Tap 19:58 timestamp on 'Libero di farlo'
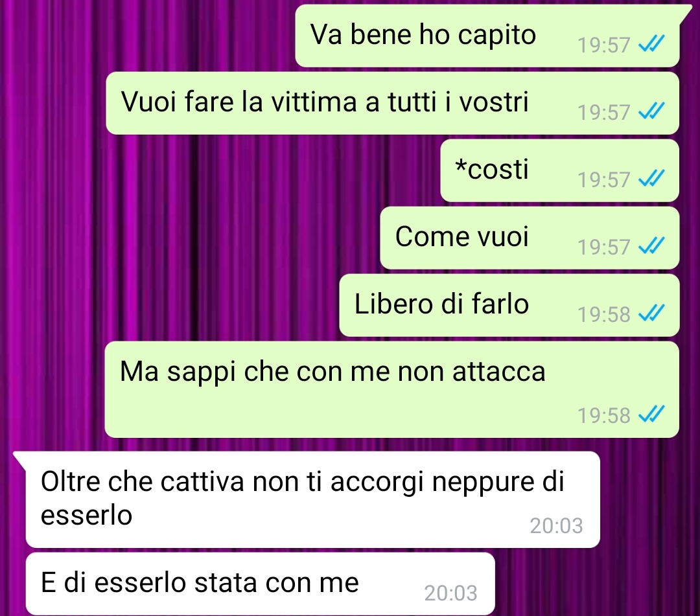Image resolution: width=700 pixels, height=616 pixels. tap(603, 314)
